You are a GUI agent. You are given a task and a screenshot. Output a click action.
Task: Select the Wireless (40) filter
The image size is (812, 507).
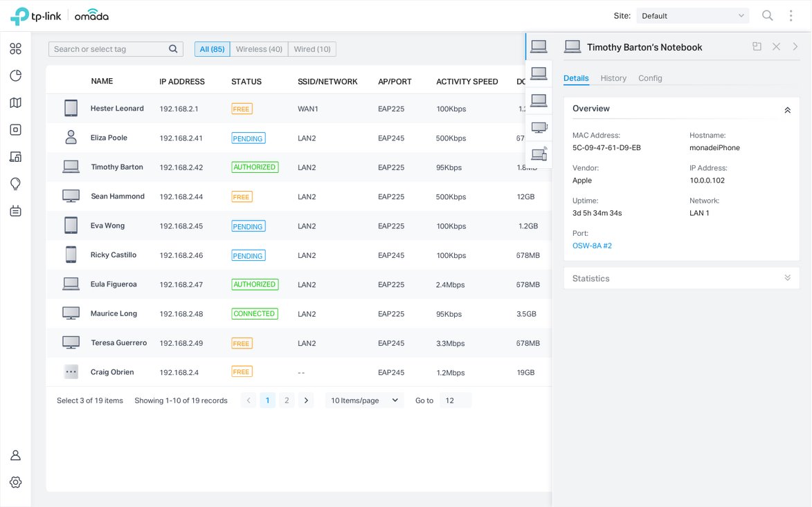pos(259,49)
